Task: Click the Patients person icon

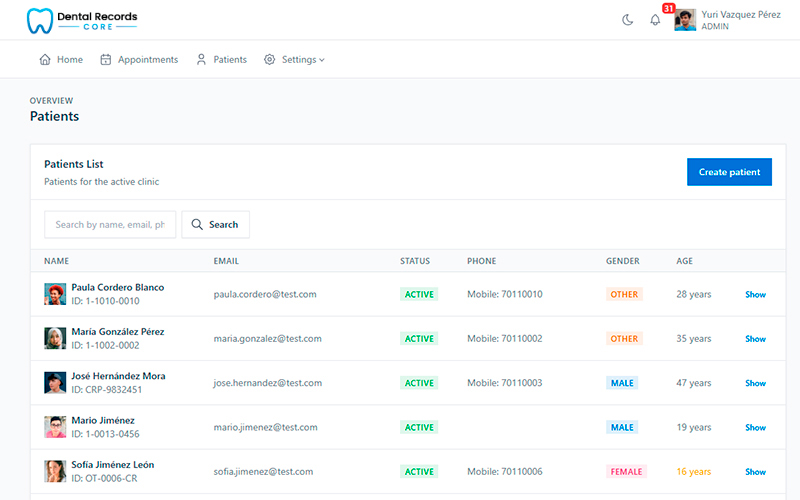Action: coord(201,59)
